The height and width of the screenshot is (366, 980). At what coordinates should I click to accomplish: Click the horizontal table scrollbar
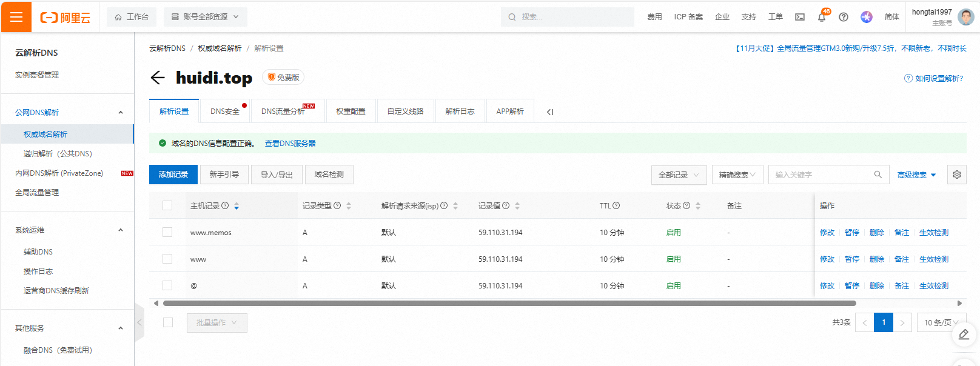click(x=509, y=303)
